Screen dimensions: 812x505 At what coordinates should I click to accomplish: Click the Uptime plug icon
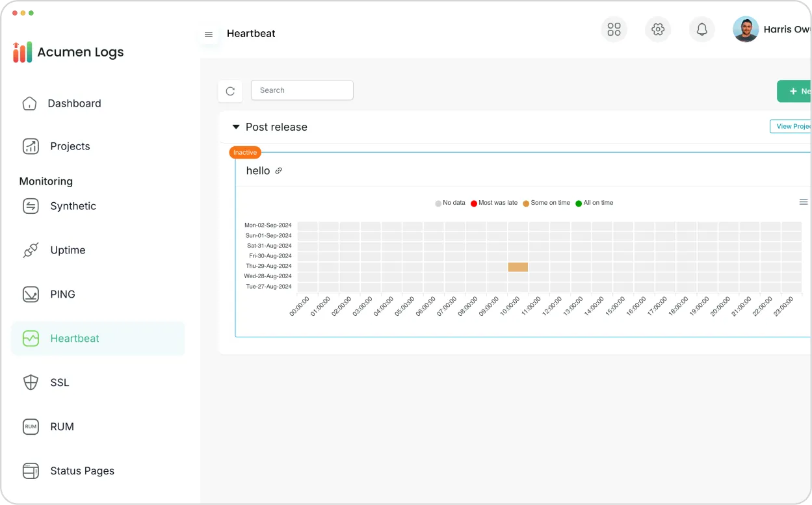31,250
